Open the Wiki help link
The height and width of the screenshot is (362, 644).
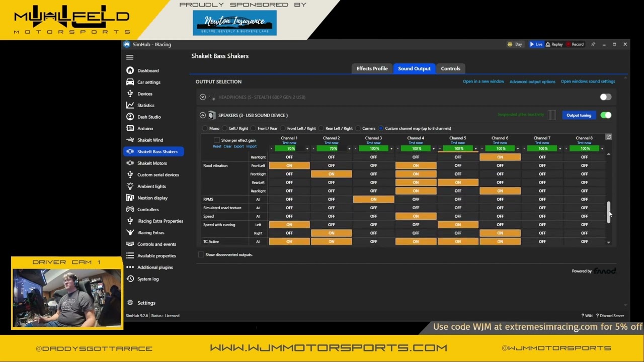coord(587,316)
